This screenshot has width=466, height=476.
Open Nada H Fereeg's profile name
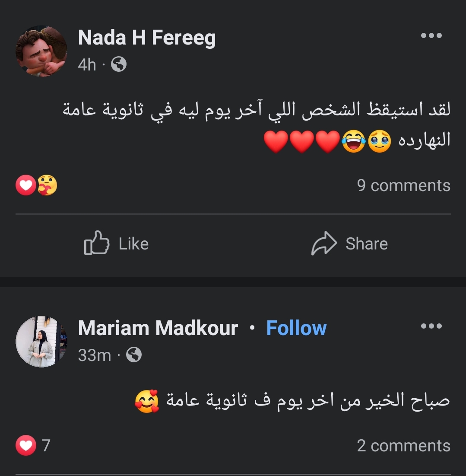[x=147, y=38]
